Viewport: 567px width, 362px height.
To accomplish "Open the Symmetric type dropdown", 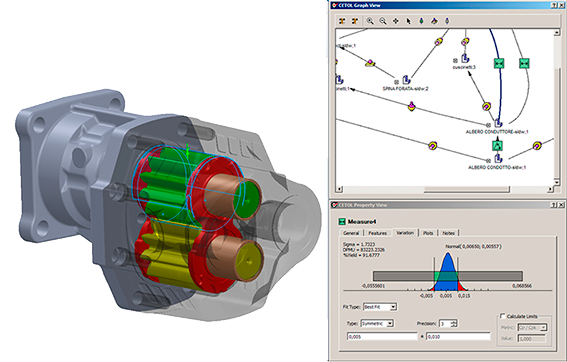I will tap(390, 323).
